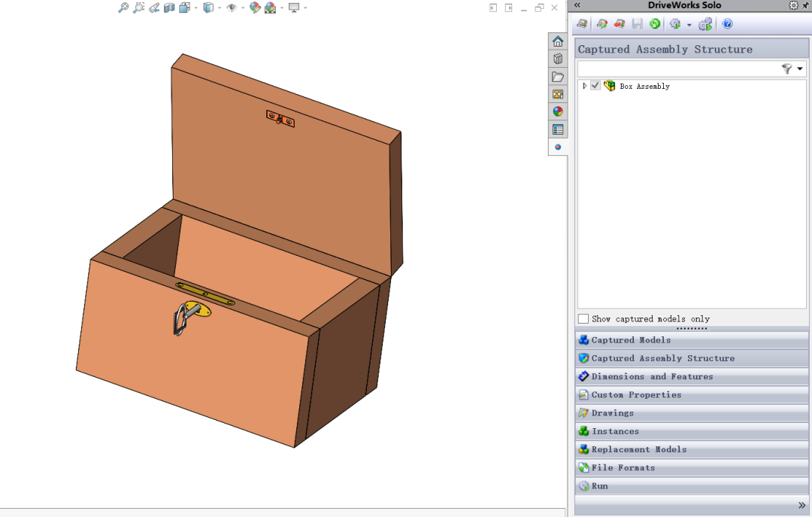
Task: Click the View Orientation cube icon
Action: tap(184, 8)
